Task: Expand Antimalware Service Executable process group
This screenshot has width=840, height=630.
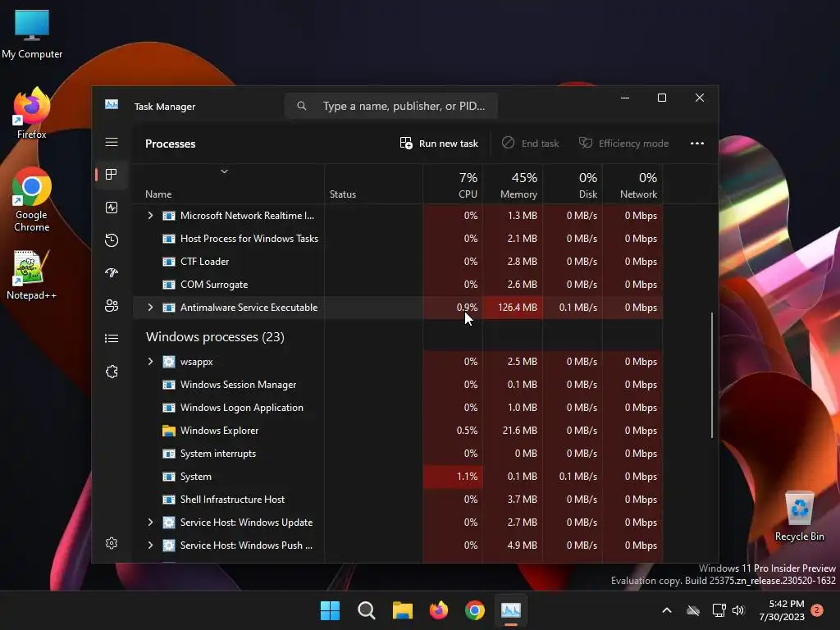Action: (x=151, y=308)
